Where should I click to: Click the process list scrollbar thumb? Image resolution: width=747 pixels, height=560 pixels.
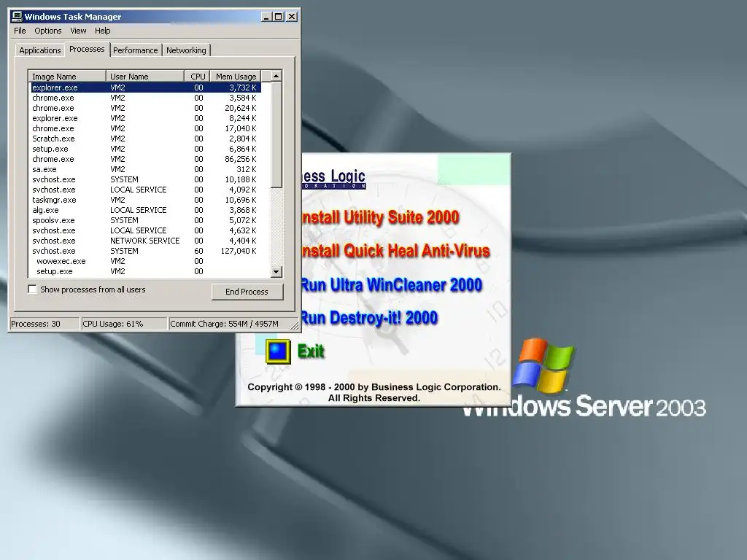point(276,134)
